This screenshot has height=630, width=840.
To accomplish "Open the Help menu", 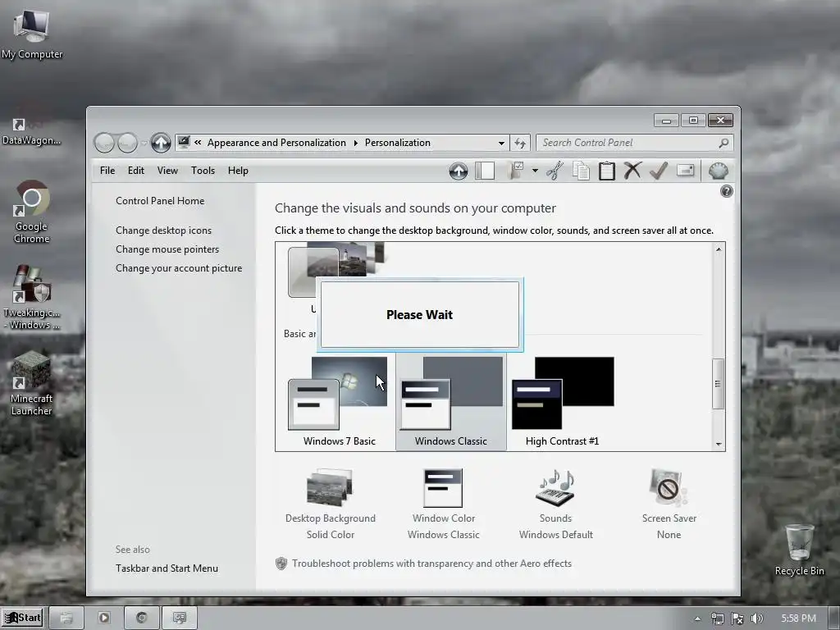I will click(238, 171).
